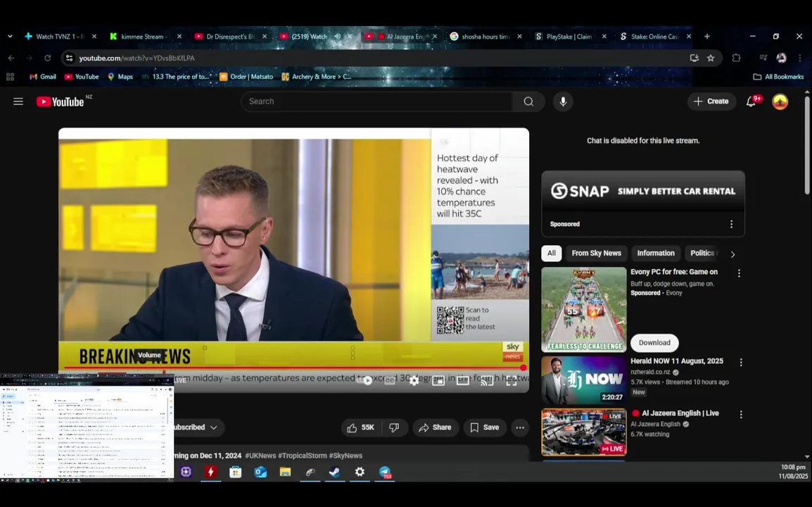Image resolution: width=812 pixels, height=507 pixels.
Task: Click the Share button
Action: 435,427
